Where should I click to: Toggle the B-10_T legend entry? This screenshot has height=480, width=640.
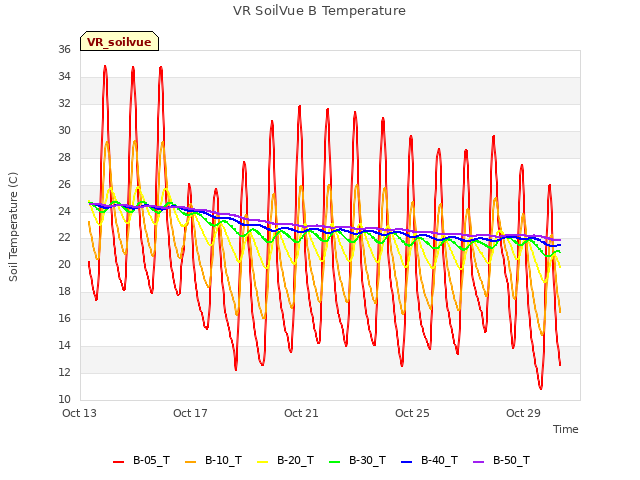pyautogui.click(x=213, y=461)
